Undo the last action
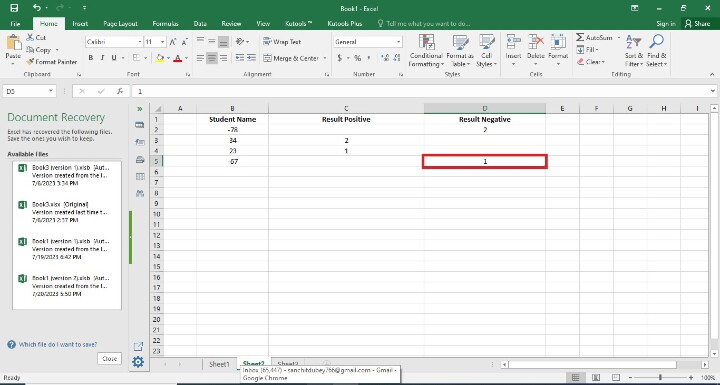 pyautogui.click(x=37, y=8)
